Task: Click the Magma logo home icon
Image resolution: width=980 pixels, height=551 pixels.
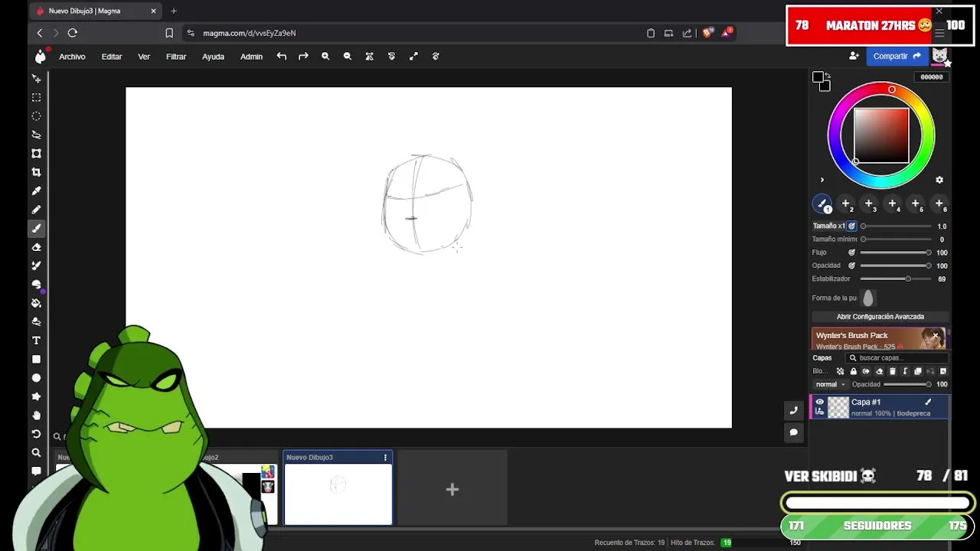Action: (41, 56)
